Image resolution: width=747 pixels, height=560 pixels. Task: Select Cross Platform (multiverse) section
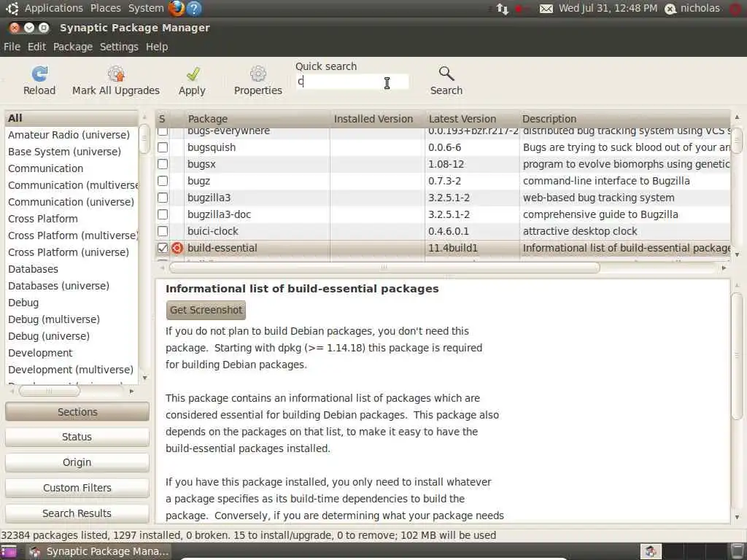(71, 236)
